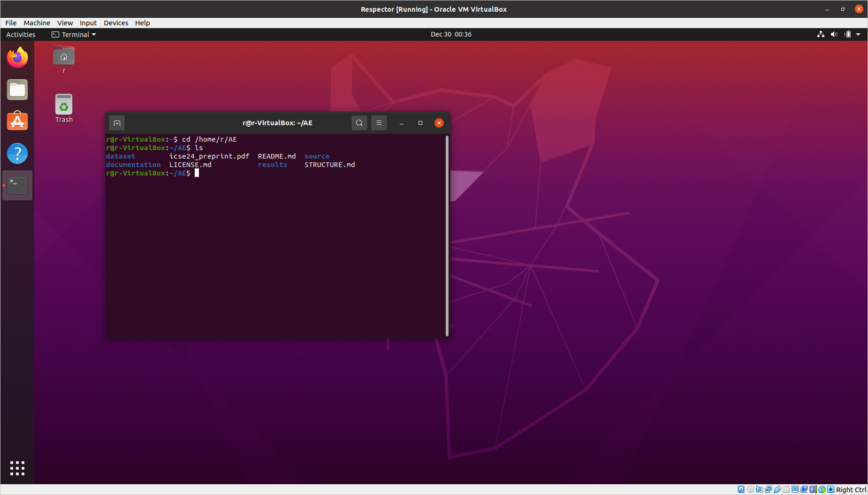The height and width of the screenshot is (495, 868).
Task: Open the VirtualBox Help menu
Action: pos(142,23)
